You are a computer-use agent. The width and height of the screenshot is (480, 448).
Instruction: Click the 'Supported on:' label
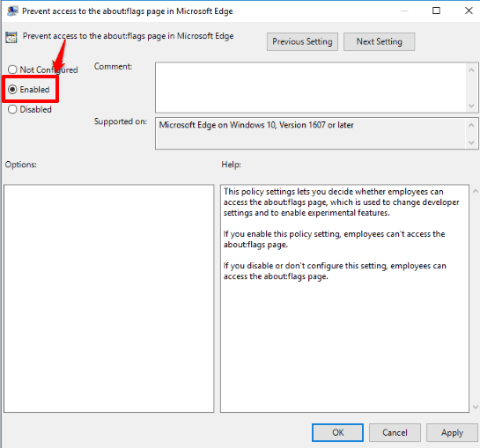(x=121, y=121)
